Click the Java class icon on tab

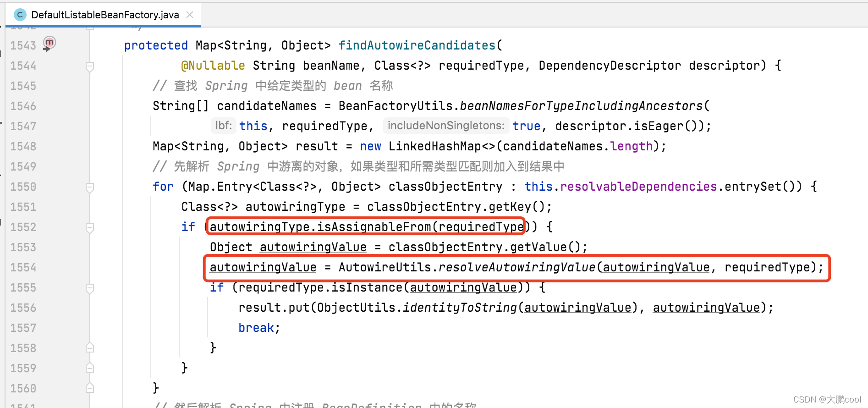[20, 15]
